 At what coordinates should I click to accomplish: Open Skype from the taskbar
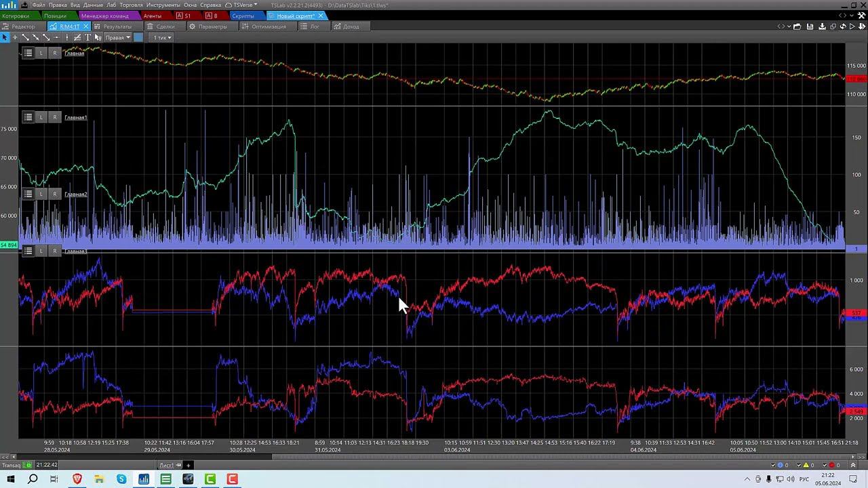(121, 479)
